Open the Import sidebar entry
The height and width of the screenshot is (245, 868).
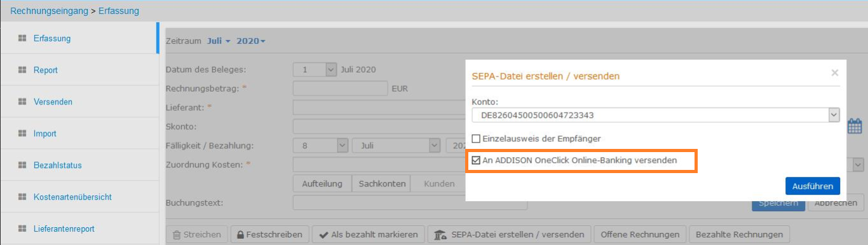(x=45, y=134)
